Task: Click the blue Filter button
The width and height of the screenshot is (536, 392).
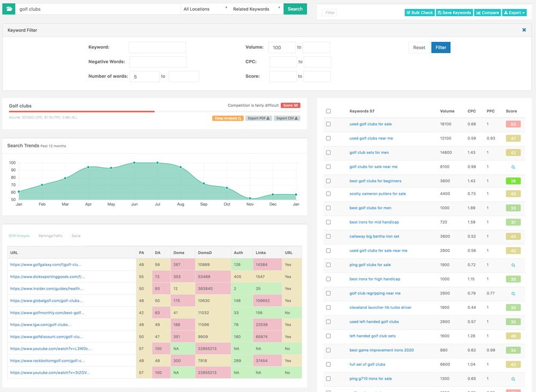Action: [441, 48]
